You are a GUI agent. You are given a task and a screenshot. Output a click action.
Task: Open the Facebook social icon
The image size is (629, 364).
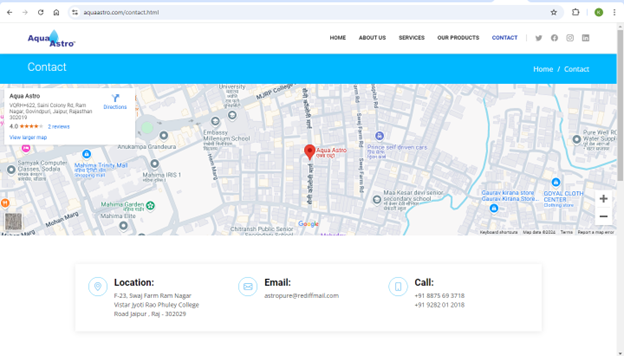click(554, 38)
